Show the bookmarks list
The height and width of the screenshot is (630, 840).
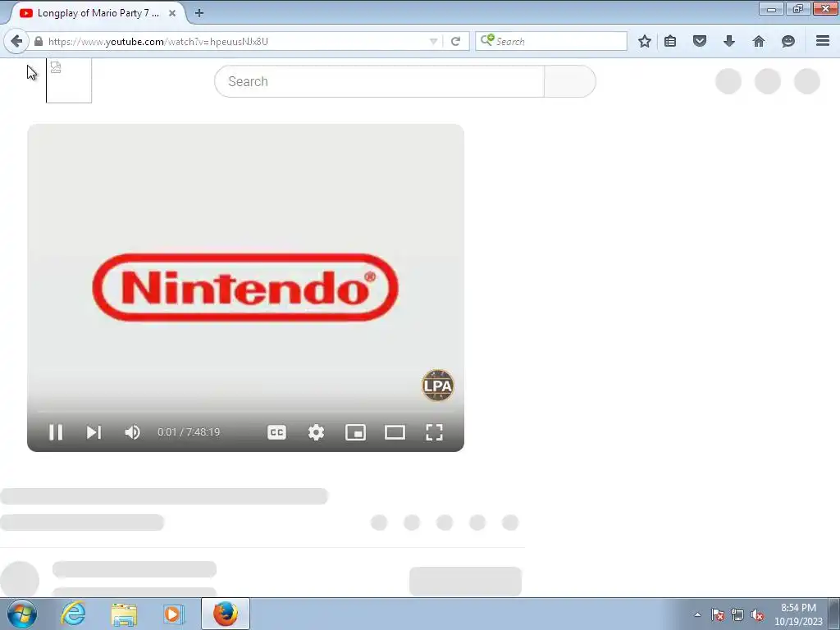670,41
